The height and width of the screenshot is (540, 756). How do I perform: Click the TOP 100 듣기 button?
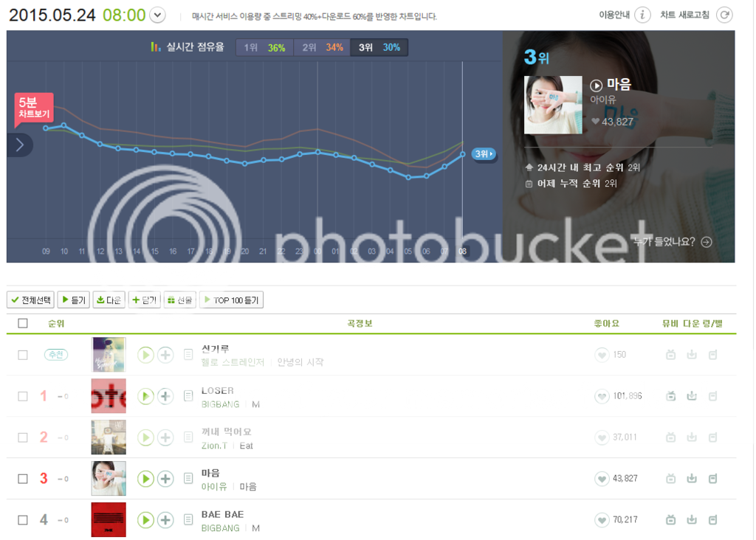[231, 300]
